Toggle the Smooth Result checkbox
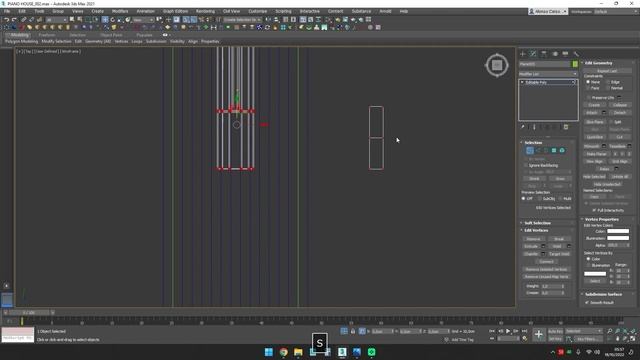The image size is (640, 360). pos(587,302)
